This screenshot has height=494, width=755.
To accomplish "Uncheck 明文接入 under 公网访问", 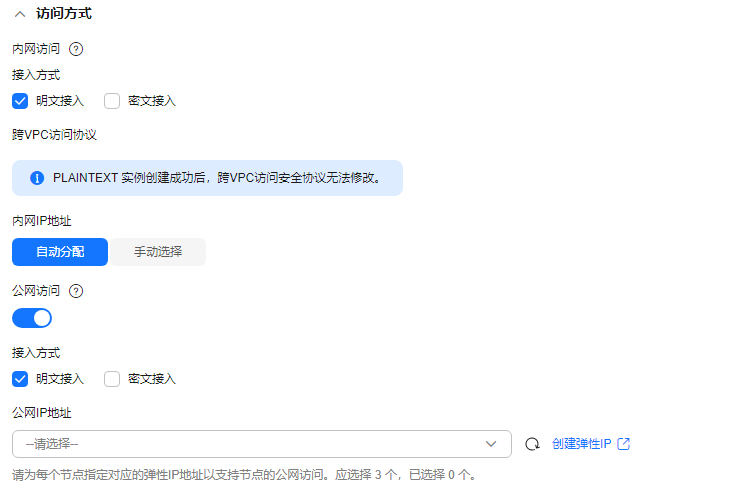I will click(x=20, y=379).
